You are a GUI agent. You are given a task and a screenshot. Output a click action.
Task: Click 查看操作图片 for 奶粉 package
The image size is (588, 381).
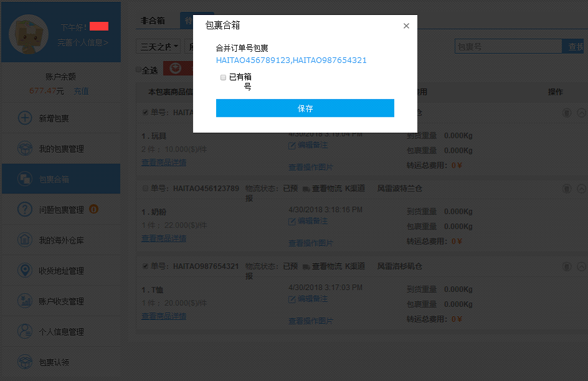pos(310,243)
